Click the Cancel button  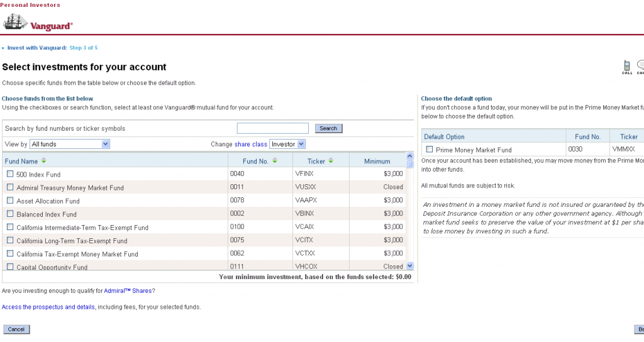coord(16,329)
